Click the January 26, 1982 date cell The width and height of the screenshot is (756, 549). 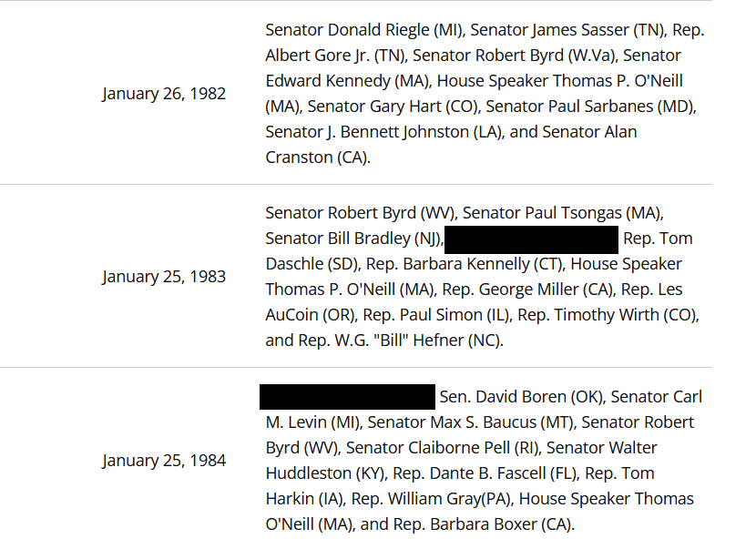164,94
